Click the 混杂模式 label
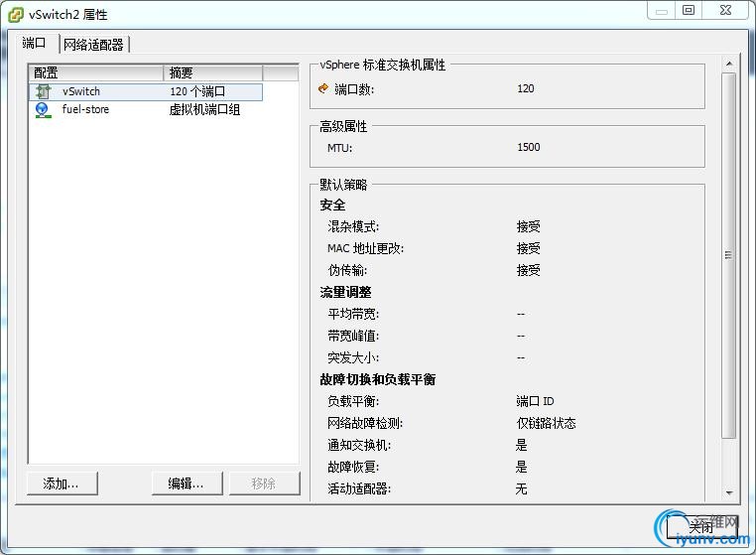The image size is (756, 555). pos(353,226)
